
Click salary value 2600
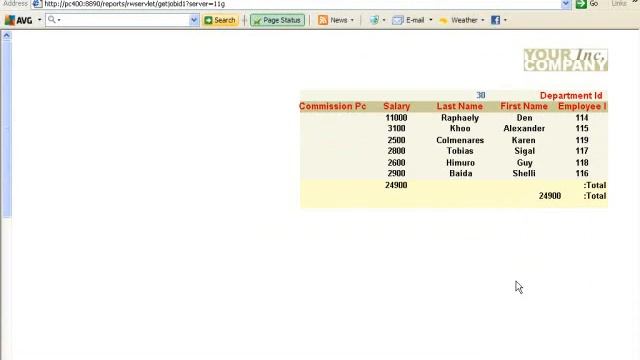396,163
